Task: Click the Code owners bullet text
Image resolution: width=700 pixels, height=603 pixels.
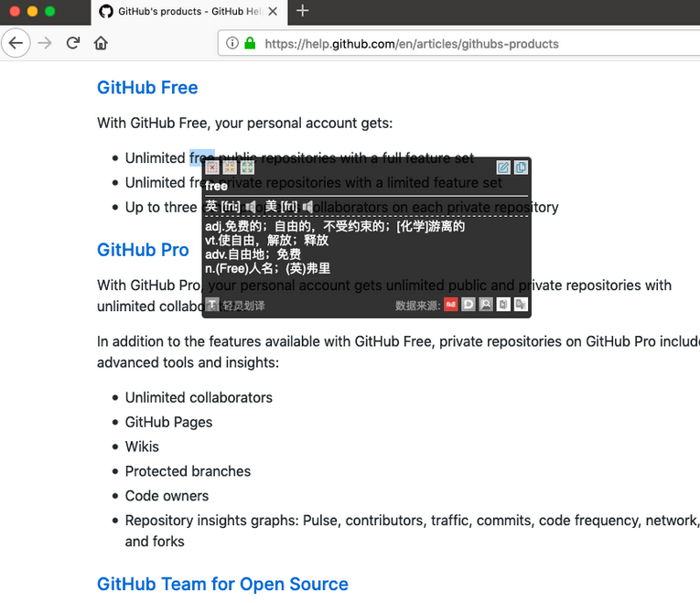Action: [x=167, y=495]
